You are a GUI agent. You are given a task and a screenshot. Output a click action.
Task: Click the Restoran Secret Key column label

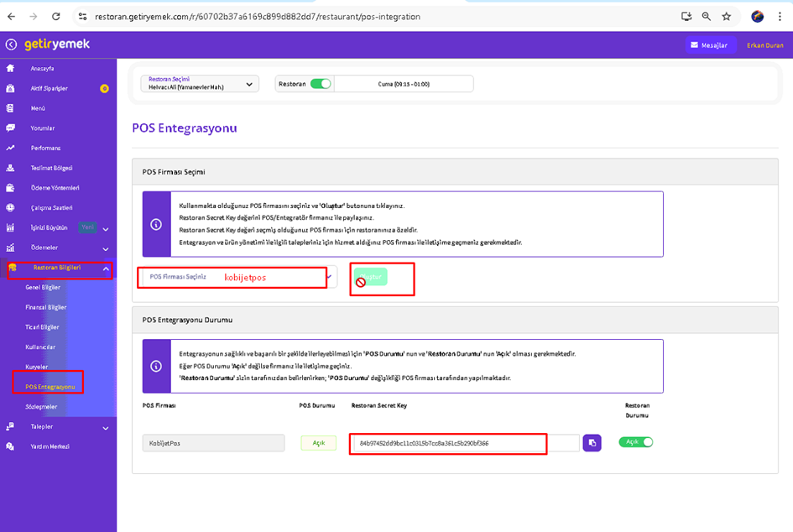[x=378, y=405]
